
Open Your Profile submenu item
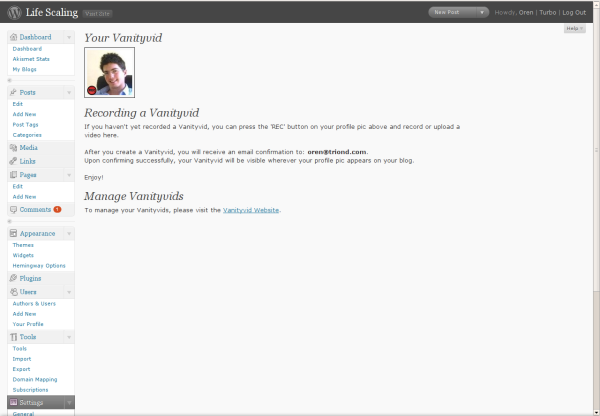tap(28, 324)
